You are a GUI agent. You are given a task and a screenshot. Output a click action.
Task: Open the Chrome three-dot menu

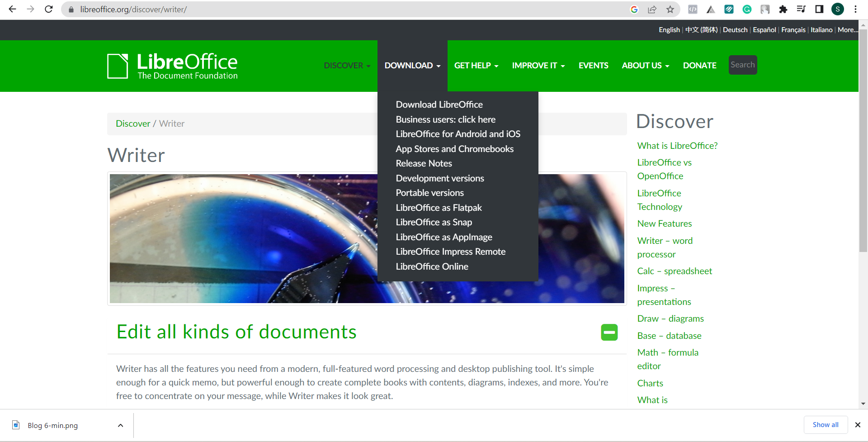click(856, 9)
